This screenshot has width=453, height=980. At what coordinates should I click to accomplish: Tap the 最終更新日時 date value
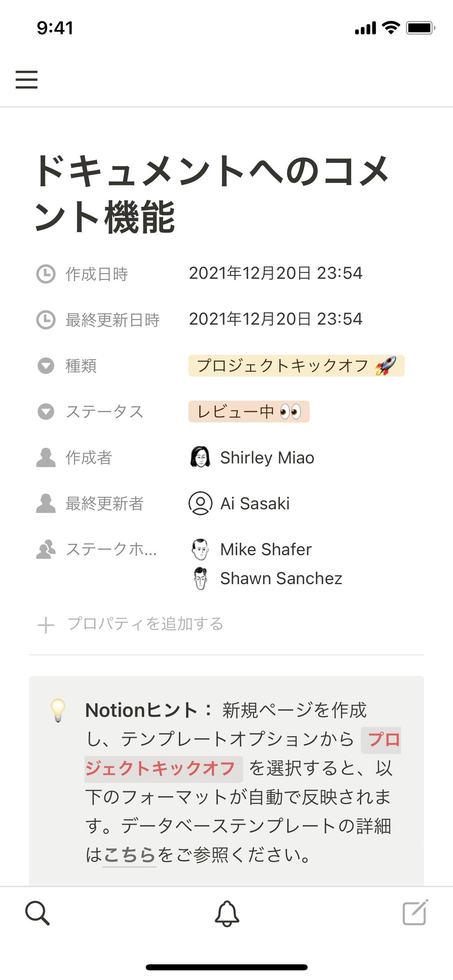tap(275, 319)
